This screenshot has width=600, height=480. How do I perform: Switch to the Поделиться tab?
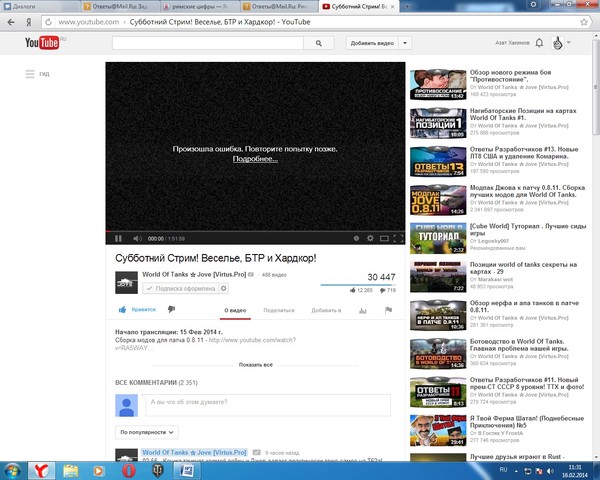pyautogui.click(x=279, y=310)
